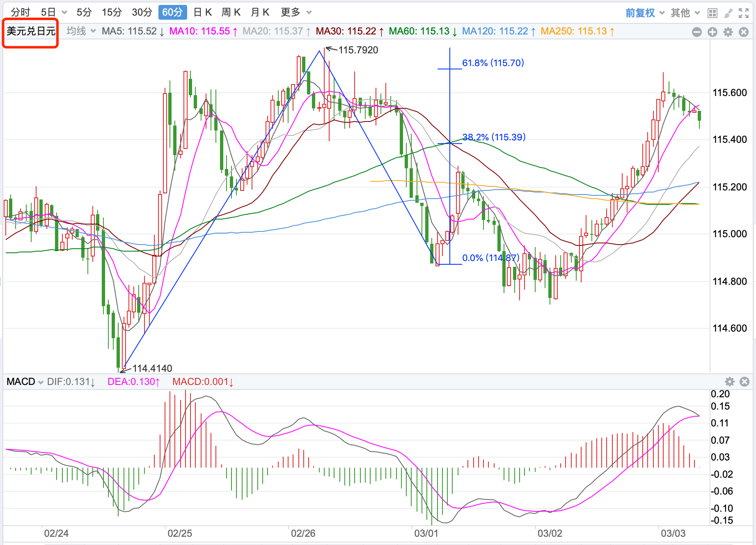Switch to the 15分 interval tab

click(112, 12)
